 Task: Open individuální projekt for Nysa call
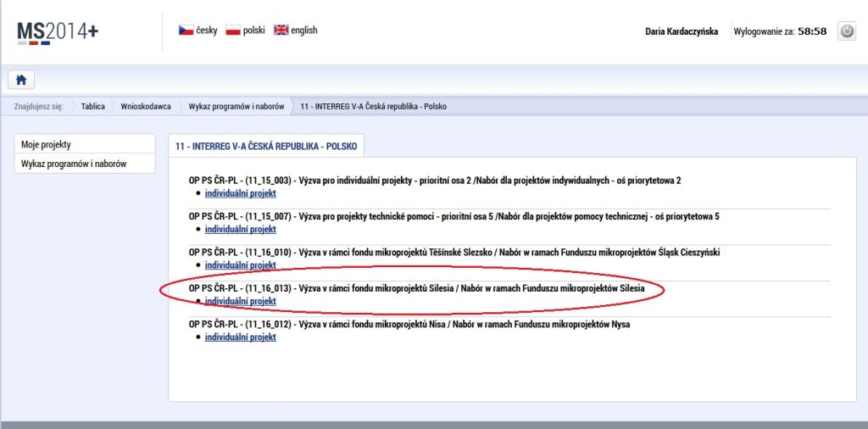(240, 337)
